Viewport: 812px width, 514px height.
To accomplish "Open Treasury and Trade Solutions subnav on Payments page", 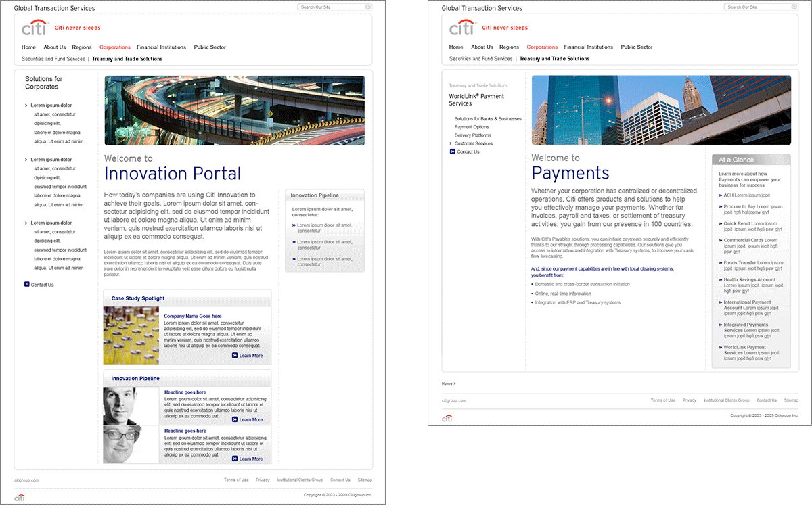I will coord(555,59).
